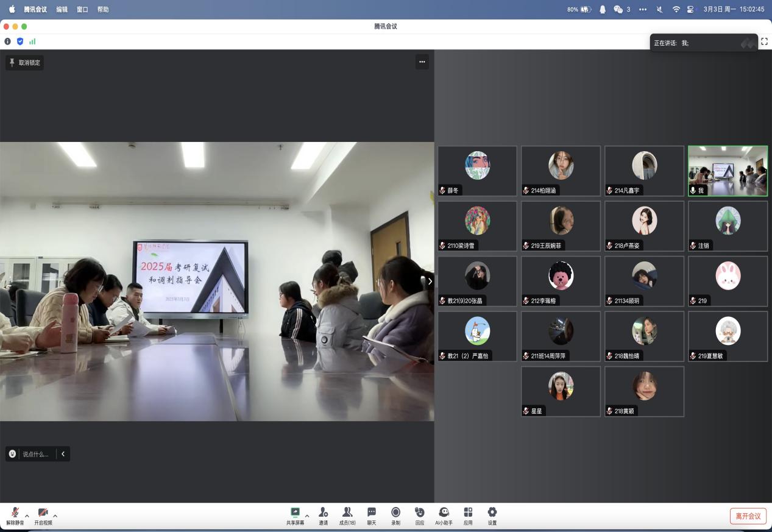Open the three-dot more options on video
Image resolution: width=772 pixels, height=532 pixels.
[422, 62]
